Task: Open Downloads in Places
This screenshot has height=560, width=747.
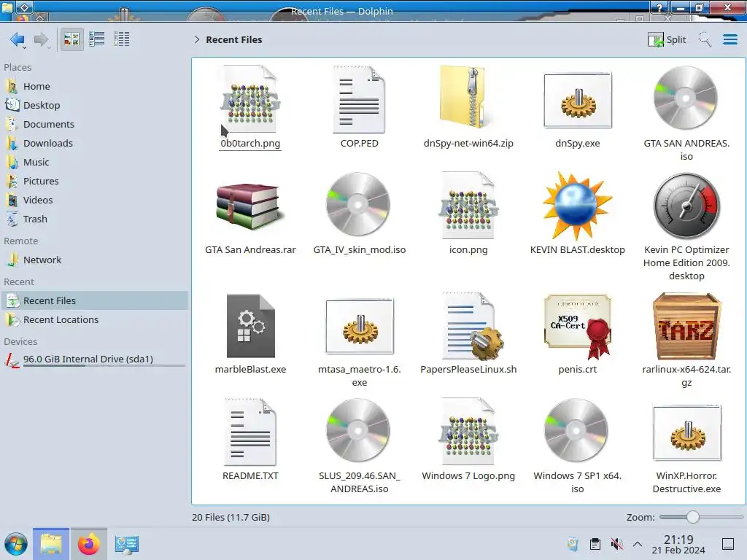Action: [x=95, y=144]
